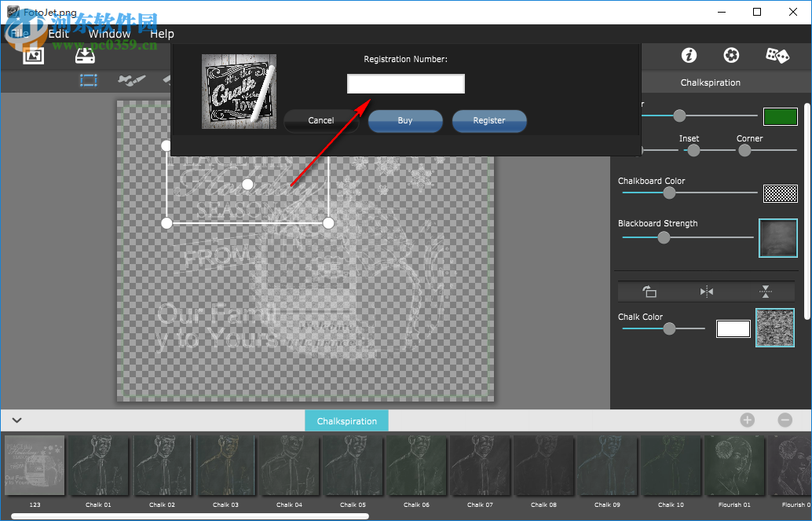Select the paint brushes tool icon
Screen dimensions: 812x521
pyautogui.click(x=131, y=80)
